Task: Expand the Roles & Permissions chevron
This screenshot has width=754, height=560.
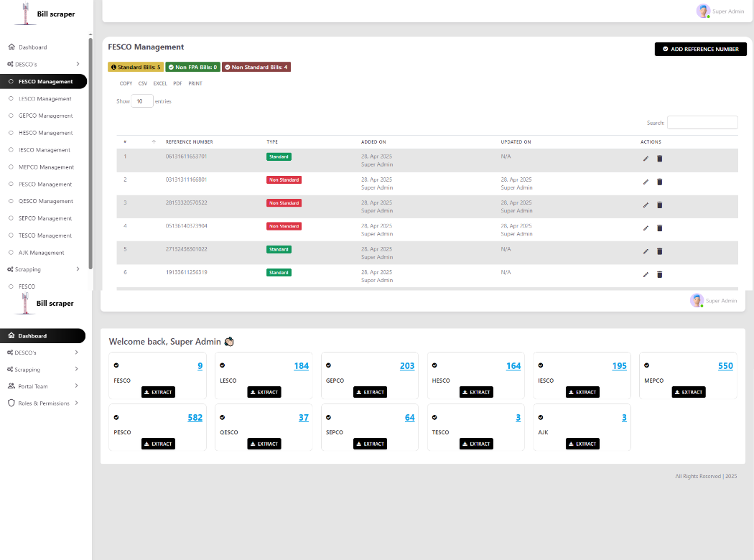Action: tap(77, 403)
